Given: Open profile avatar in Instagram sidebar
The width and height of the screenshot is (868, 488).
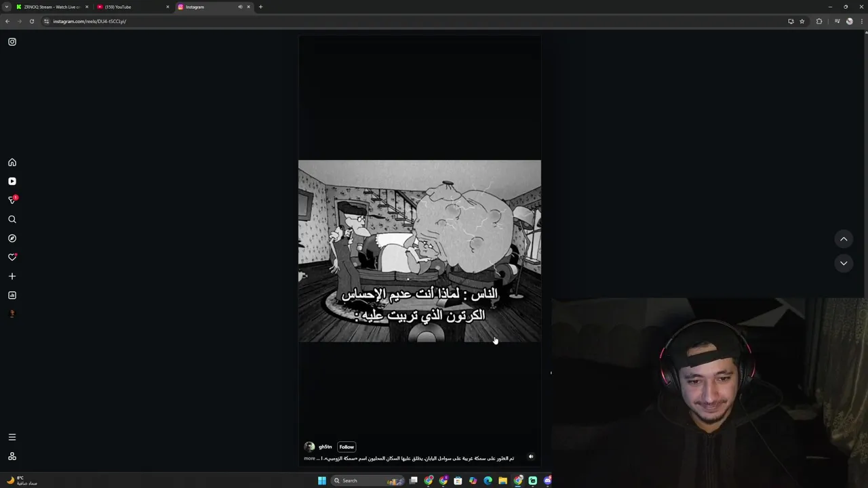Looking at the screenshot, I should tap(12, 314).
